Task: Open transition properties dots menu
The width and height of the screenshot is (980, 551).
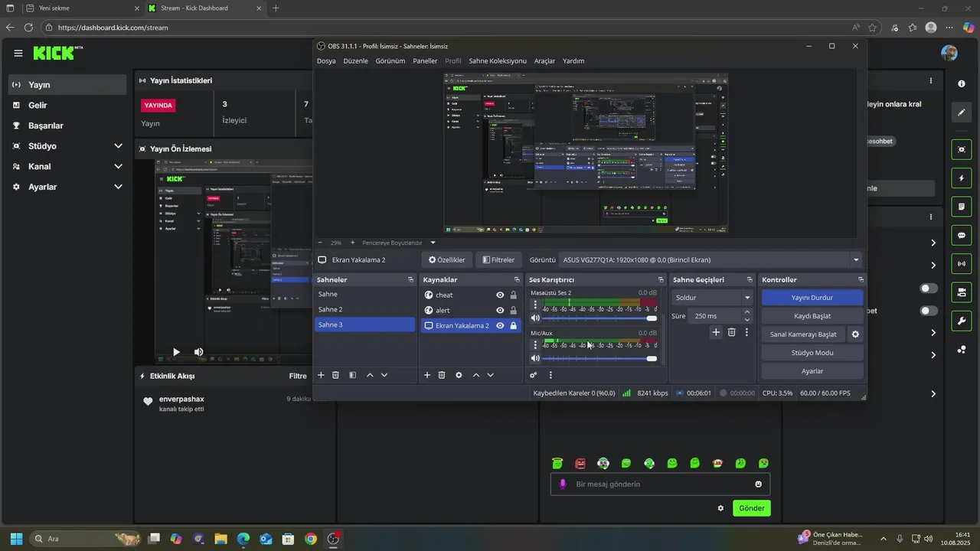Action: pyautogui.click(x=746, y=332)
